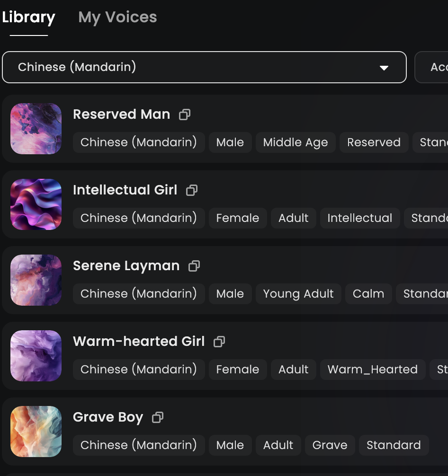
Task: Pick the Grave Boy avatar image
Action: [x=36, y=432]
